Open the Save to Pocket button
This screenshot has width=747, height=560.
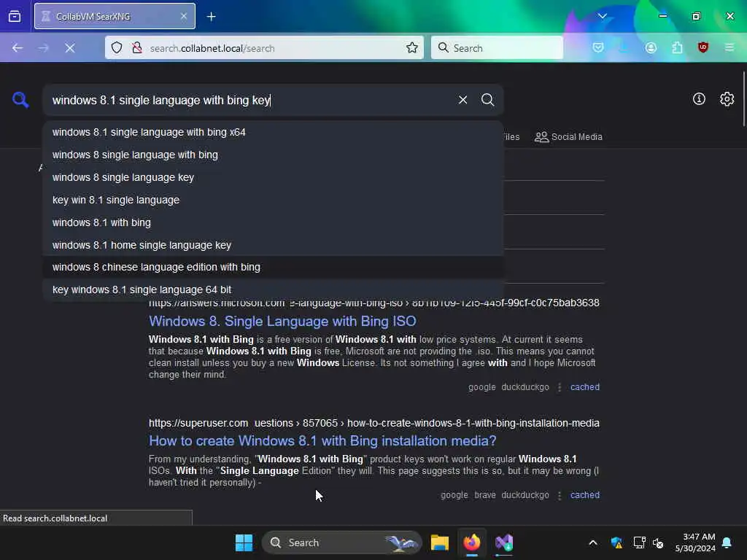click(598, 47)
